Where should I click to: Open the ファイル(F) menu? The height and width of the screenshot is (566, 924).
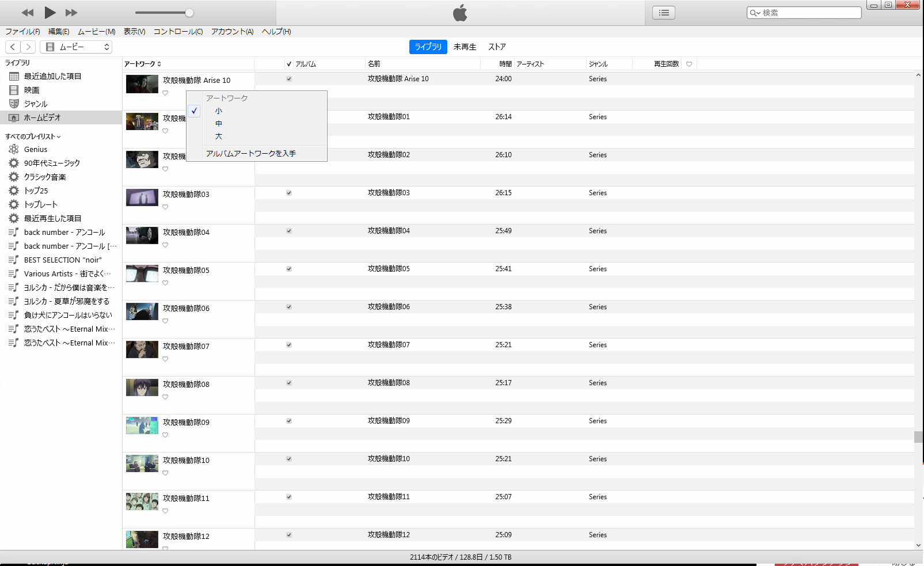[x=22, y=32]
